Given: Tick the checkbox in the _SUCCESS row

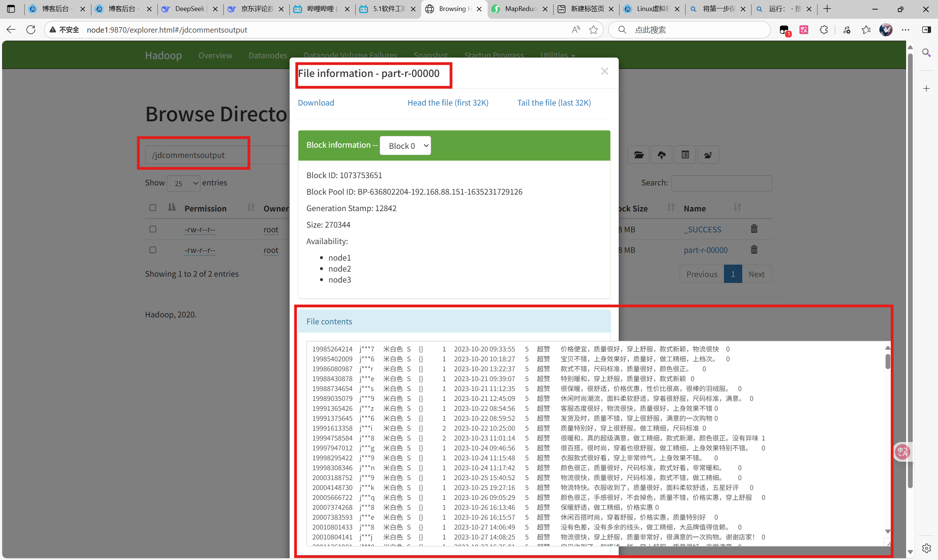Looking at the screenshot, I should pyautogui.click(x=153, y=229).
